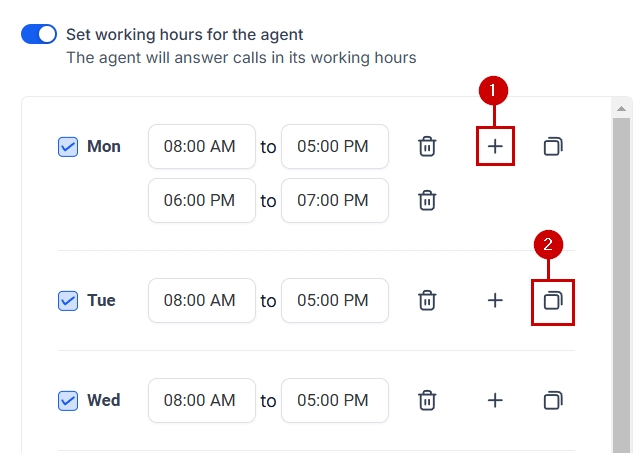Open Monday's 07:00 PM end time picker
Screen dimensions: 642x453
pos(335,201)
